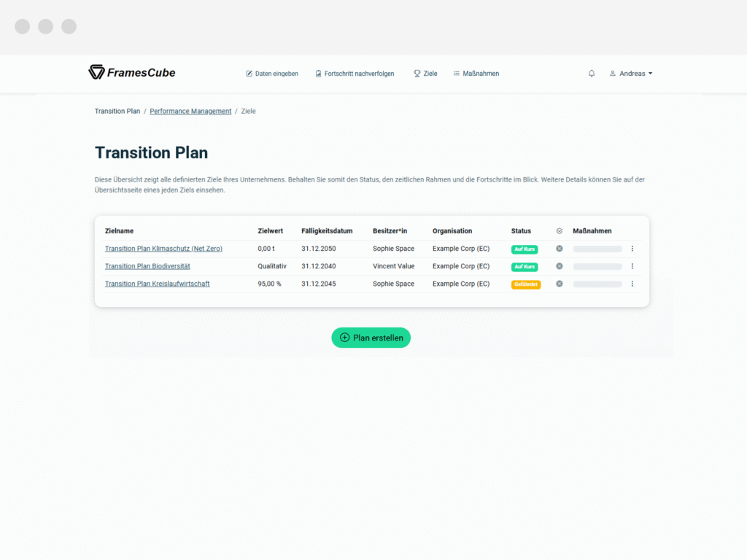Click the Gefährdet badge in the Kreislaufwirtschaft row

coord(526,284)
